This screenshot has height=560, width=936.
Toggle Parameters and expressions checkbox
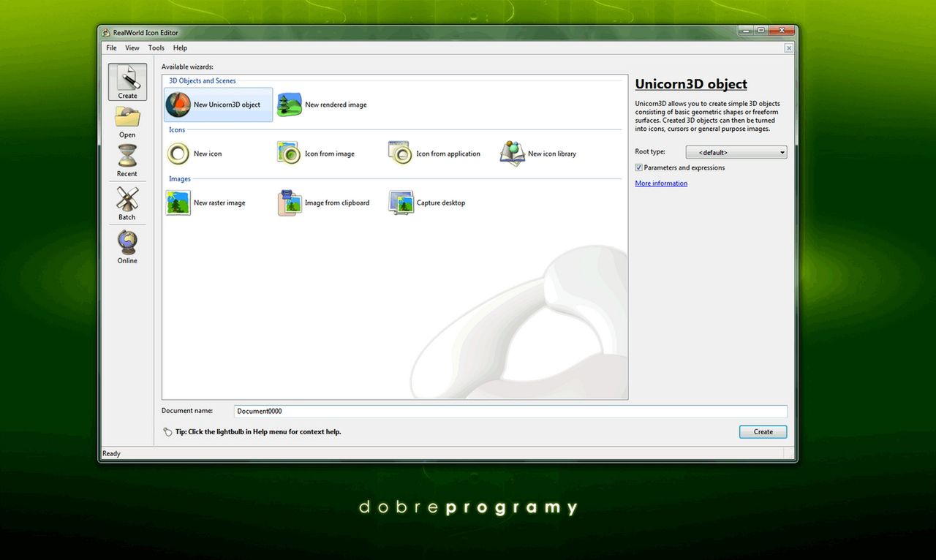click(638, 167)
